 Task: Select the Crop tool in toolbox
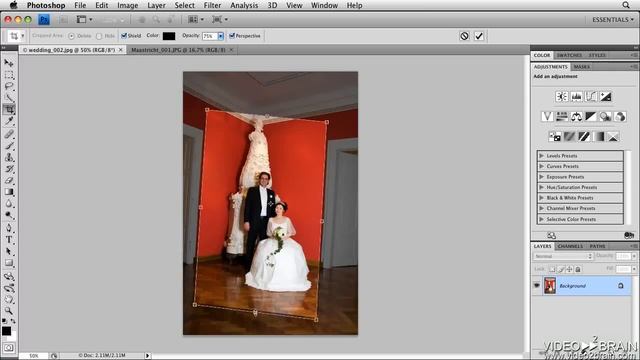pos(9,109)
